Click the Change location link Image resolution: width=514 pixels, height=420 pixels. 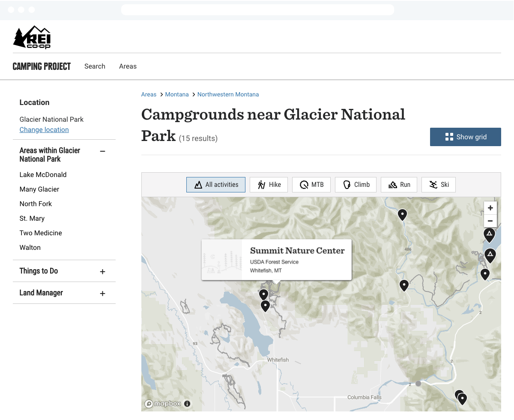coord(44,130)
